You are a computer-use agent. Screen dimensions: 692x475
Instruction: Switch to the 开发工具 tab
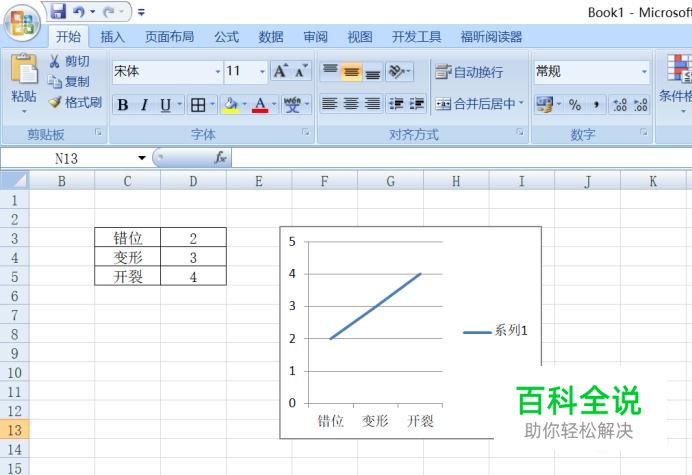coord(417,37)
